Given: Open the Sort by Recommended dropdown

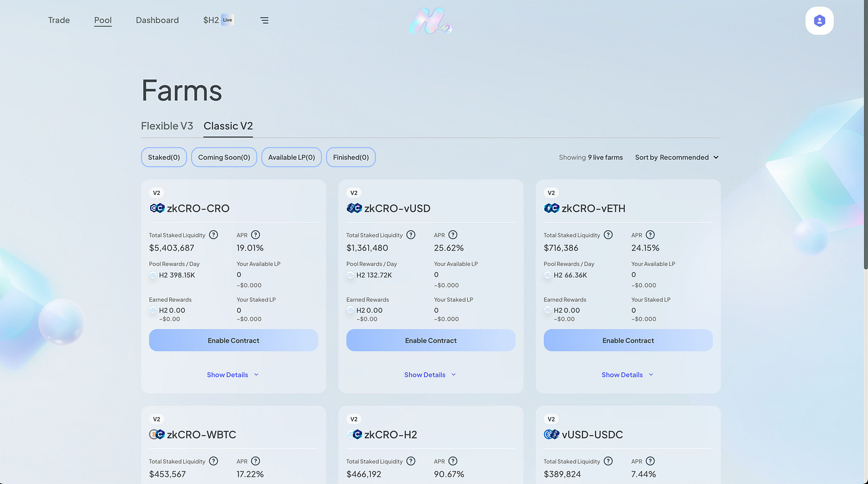Looking at the screenshot, I should coord(677,157).
